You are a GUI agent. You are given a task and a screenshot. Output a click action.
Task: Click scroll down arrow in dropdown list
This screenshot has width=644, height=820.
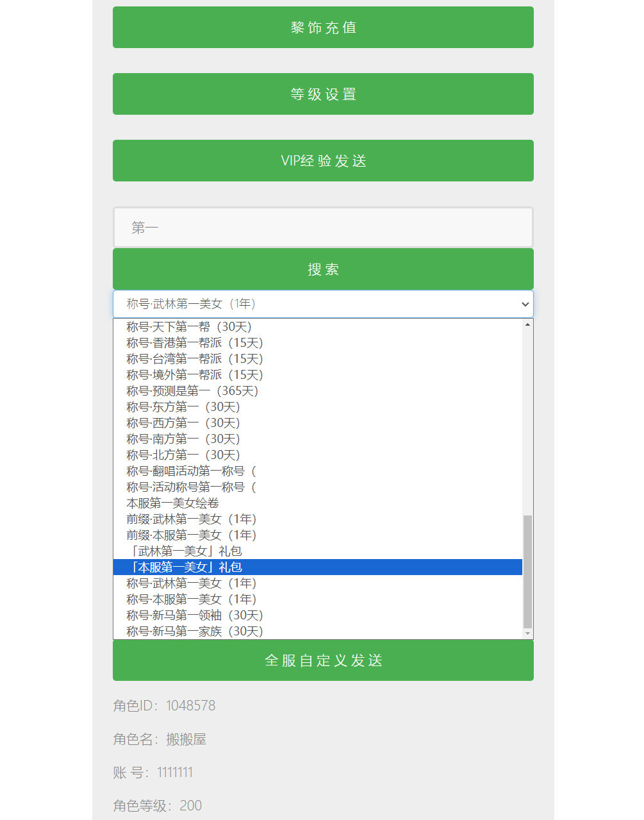(x=527, y=633)
